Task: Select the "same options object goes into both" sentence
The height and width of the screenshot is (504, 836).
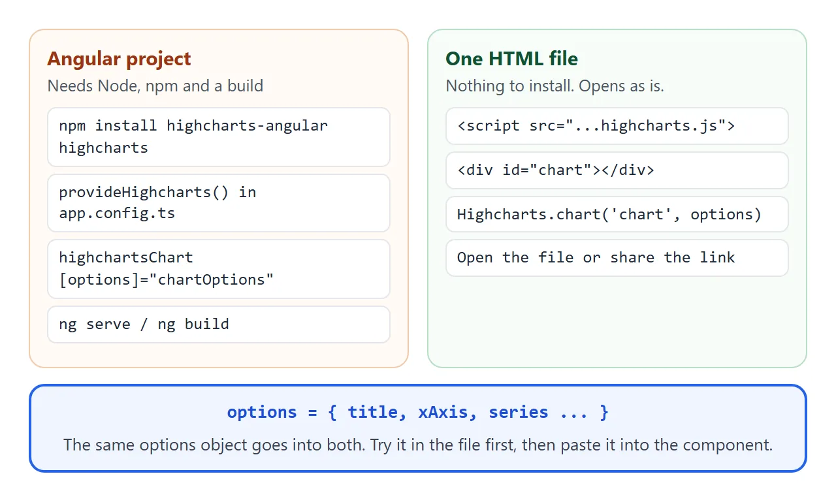Action: 418,445
